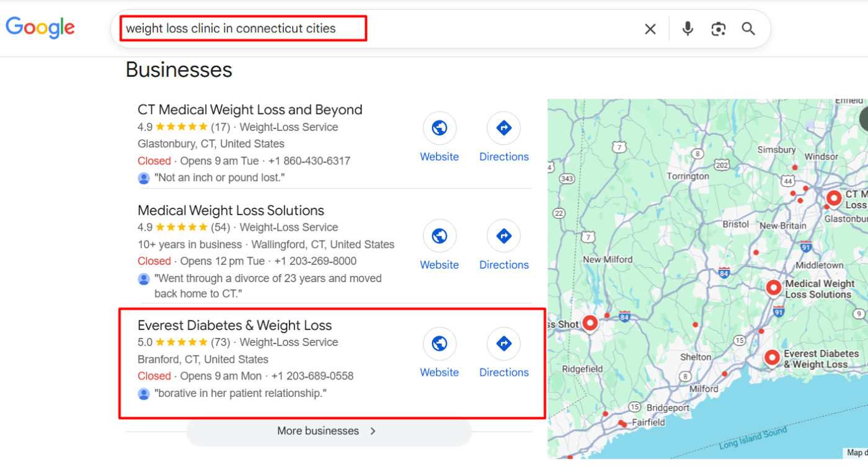The height and width of the screenshot is (475, 868).
Task: Click the review "borative in her patient relationship."
Action: pyautogui.click(x=241, y=393)
